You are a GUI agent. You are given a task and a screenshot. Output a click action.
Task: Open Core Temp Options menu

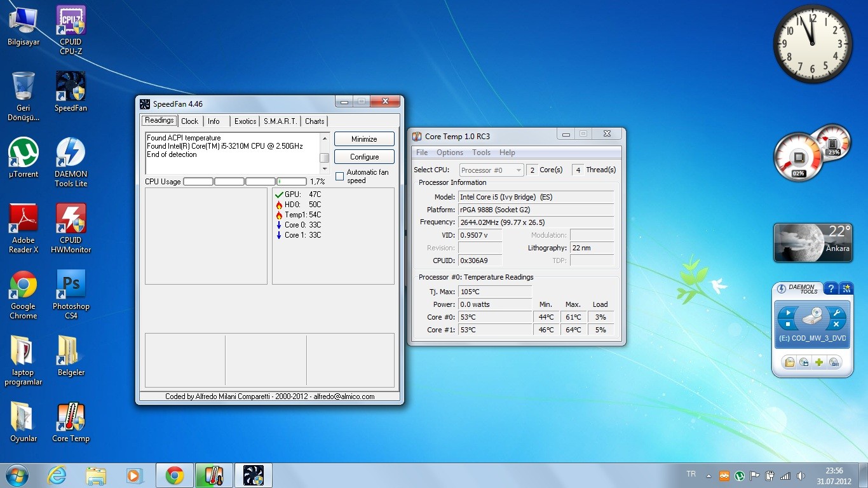(450, 152)
